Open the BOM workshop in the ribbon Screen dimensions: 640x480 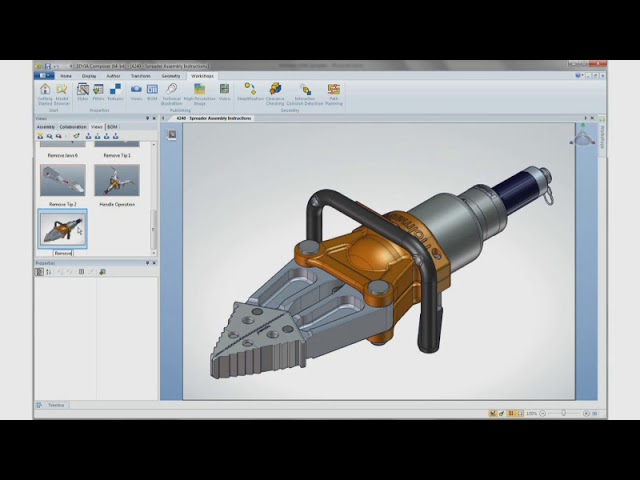pos(152,92)
